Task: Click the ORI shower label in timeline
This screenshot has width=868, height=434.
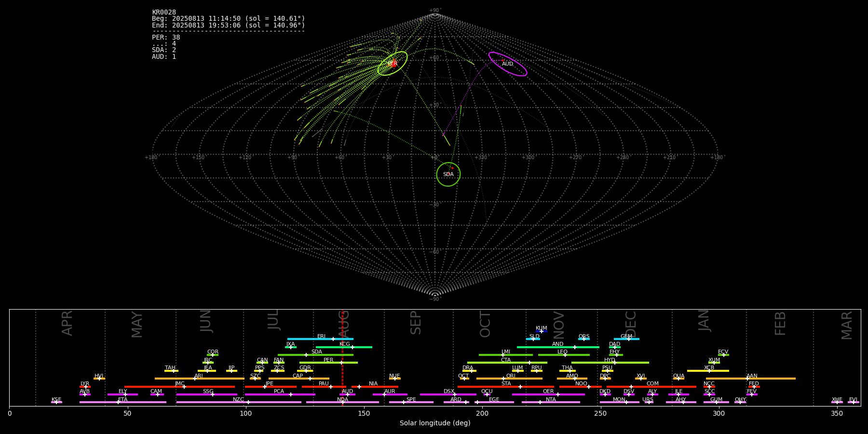Action: pos(511,376)
